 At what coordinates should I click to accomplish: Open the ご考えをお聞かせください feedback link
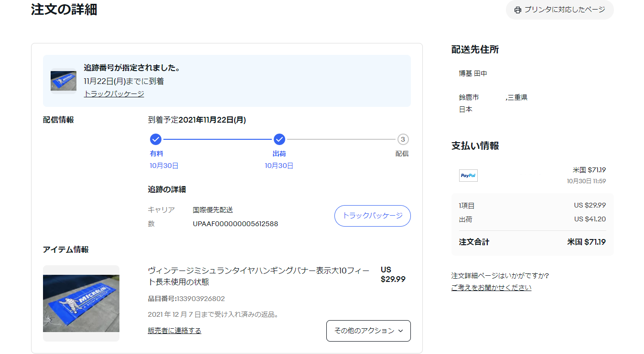(x=491, y=288)
